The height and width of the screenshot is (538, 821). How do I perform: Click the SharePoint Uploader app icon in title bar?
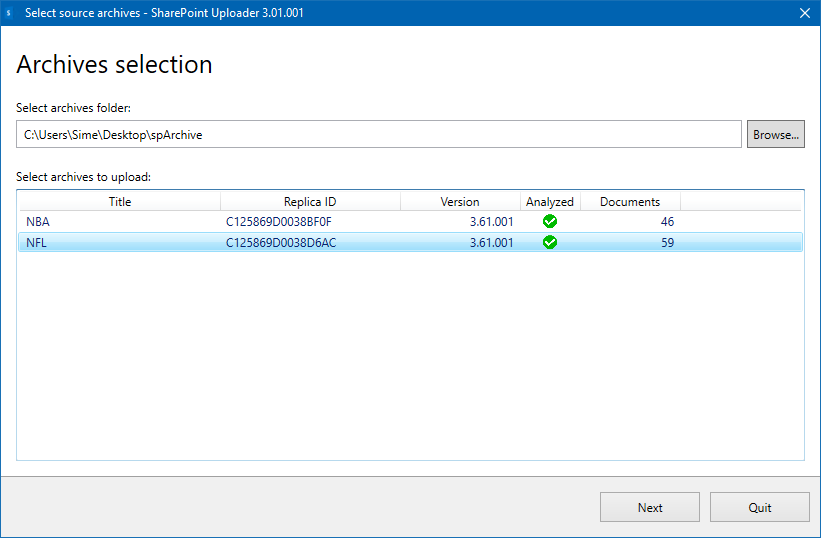[10, 13]
